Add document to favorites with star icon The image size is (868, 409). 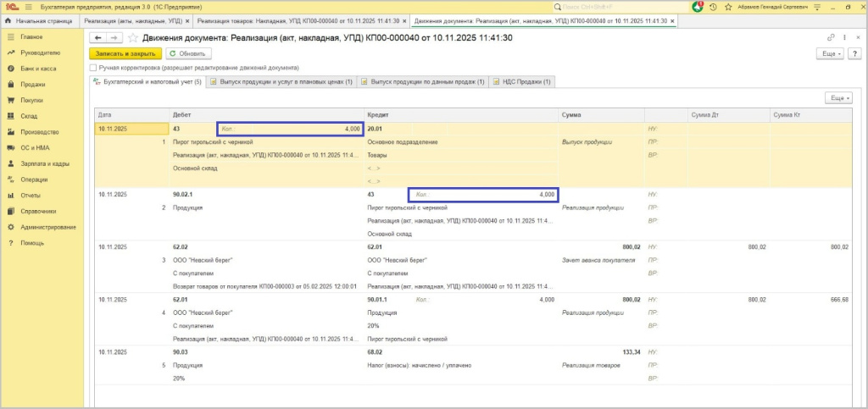133,38
